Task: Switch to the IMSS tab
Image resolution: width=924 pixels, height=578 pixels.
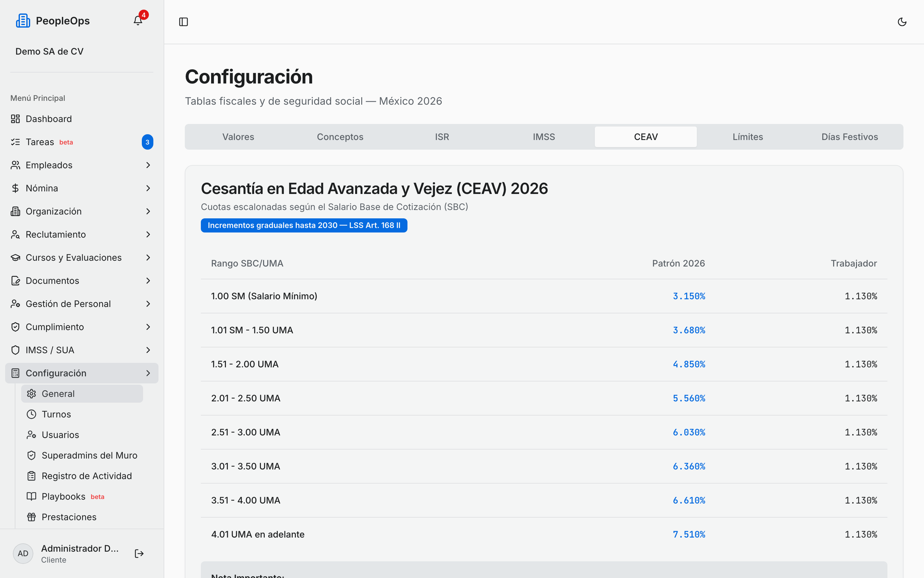Action: (544, 137)
